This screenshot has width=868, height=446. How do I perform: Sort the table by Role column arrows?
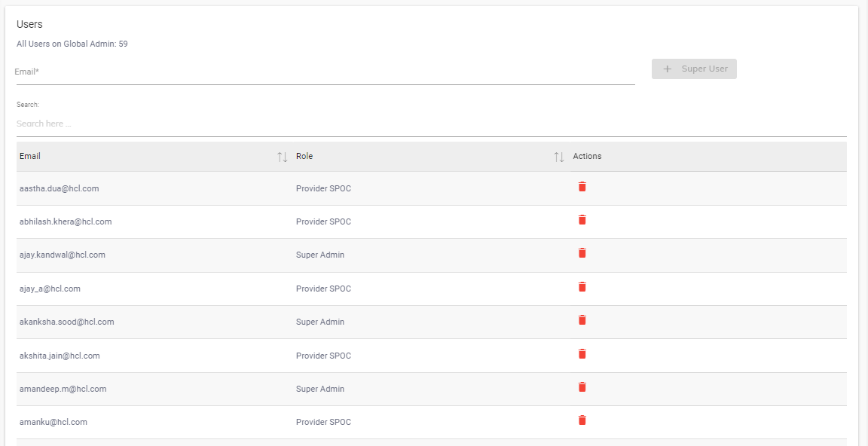point(559,157)
